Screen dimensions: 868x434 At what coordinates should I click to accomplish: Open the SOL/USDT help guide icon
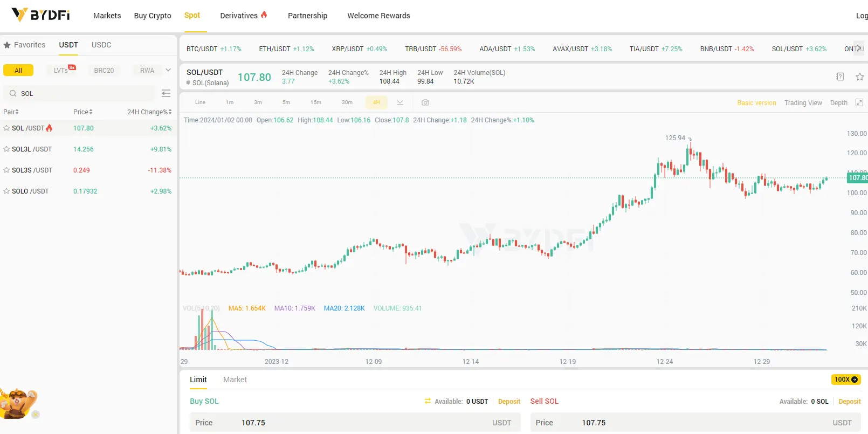pos(840,77)
